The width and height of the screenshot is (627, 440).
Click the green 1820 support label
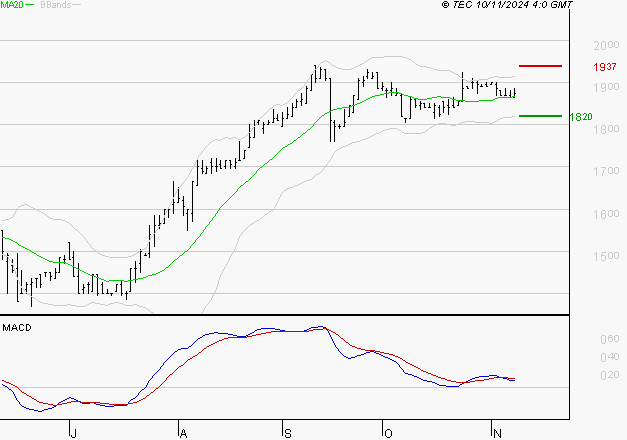click(581, 117)
